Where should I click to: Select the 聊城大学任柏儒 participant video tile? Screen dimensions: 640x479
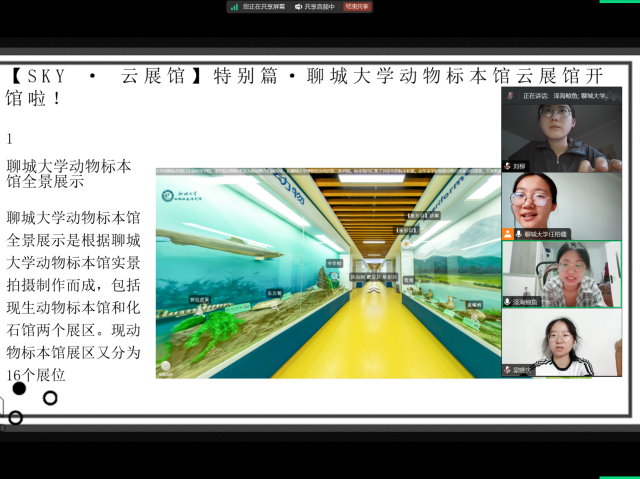[562, 206]
